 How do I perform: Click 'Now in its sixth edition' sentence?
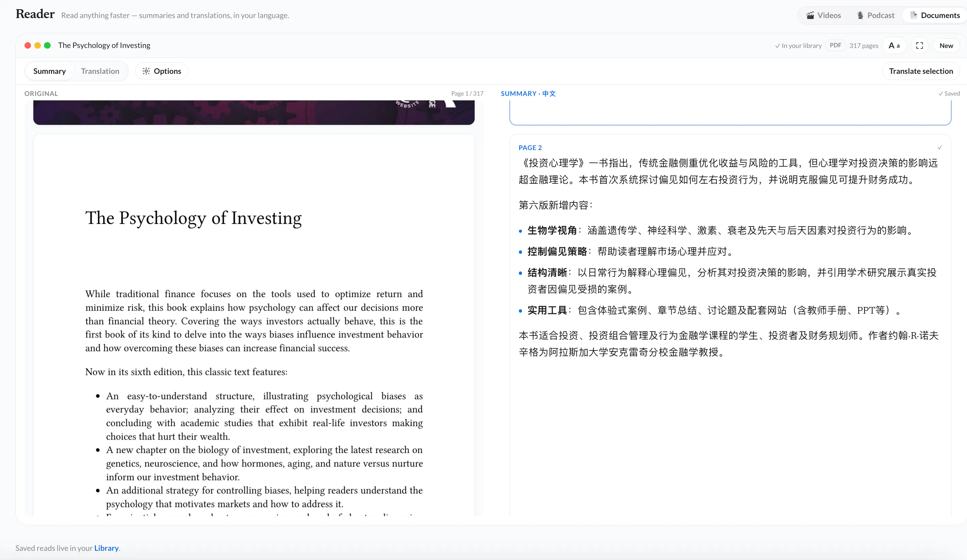pyautogui.click(x=186, y=372)
